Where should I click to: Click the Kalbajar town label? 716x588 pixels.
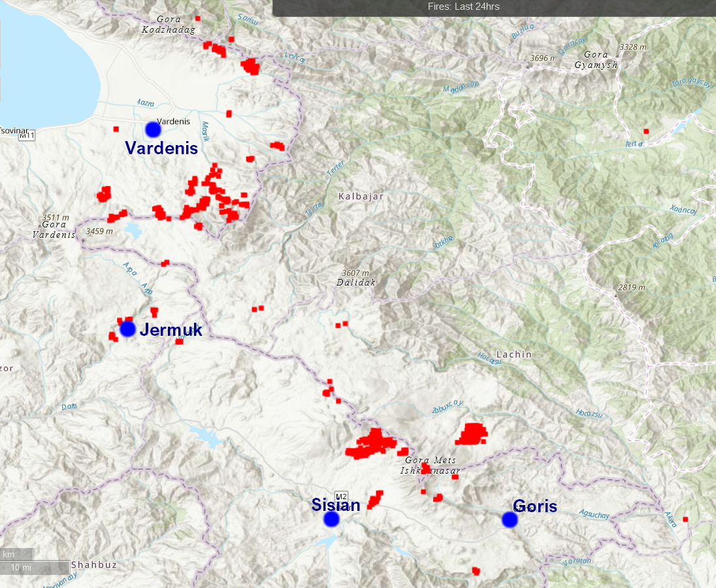pos(361,196)
